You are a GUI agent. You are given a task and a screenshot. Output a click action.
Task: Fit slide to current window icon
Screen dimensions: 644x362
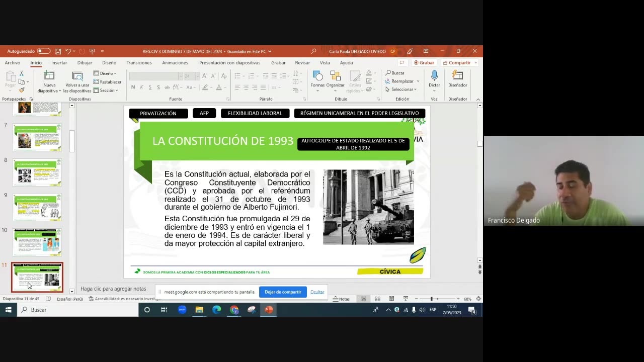point(478,299)
